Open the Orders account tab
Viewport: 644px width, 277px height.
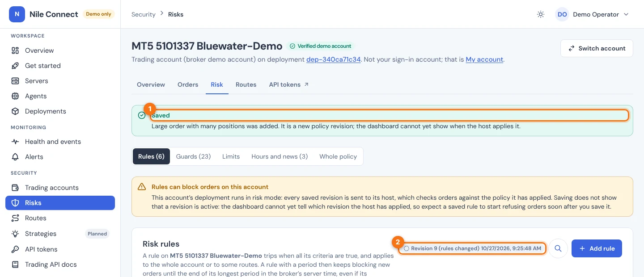pyautogui.click(x=188, y=84)
